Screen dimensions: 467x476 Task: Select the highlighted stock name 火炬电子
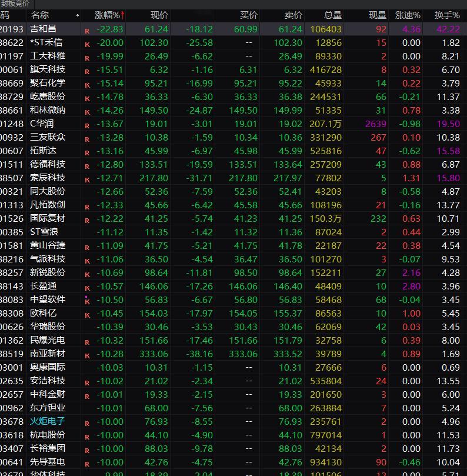click(48, 421)
